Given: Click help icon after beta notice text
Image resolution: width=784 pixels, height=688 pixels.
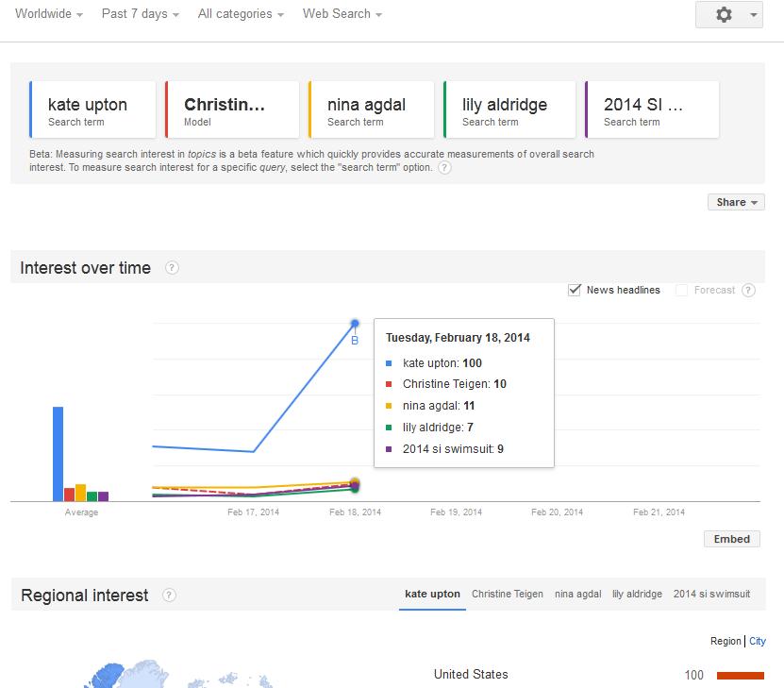Looking at the screenshot, I should pyautogui.click(x=444, y=168).
